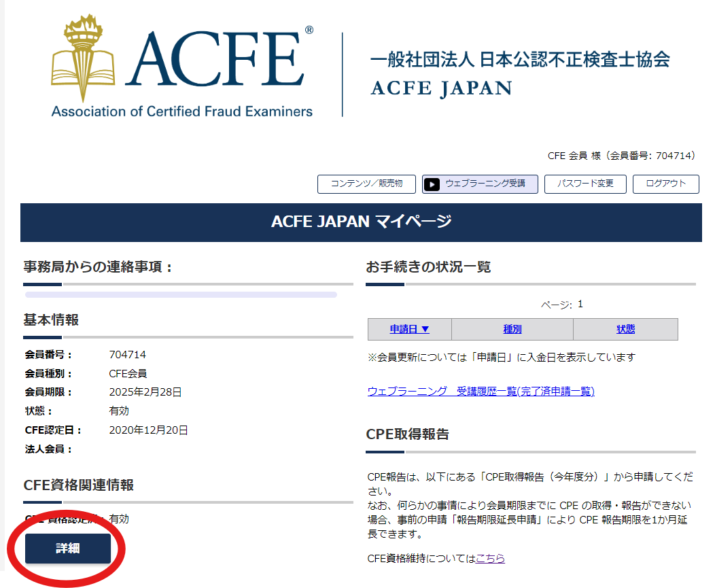715x588 pixels.
Task: Click the 事務局からの連絡事項 heading
Action: click(98, 267)
